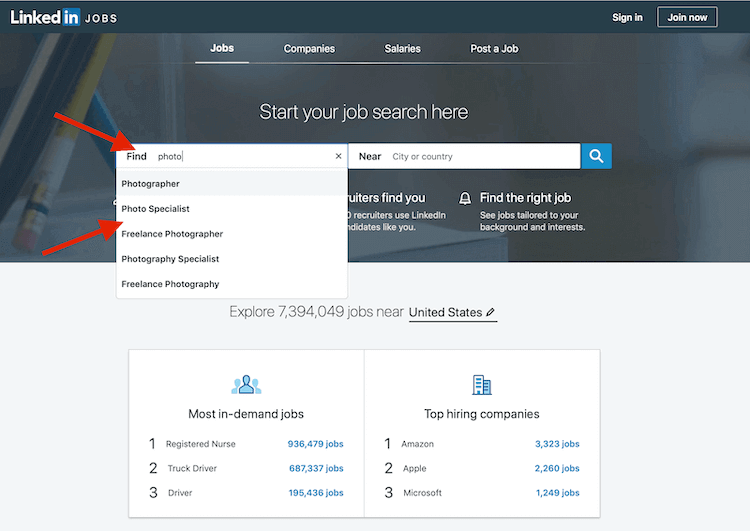
Task: Select Photography Specialist suggestion
Action: 170,259
